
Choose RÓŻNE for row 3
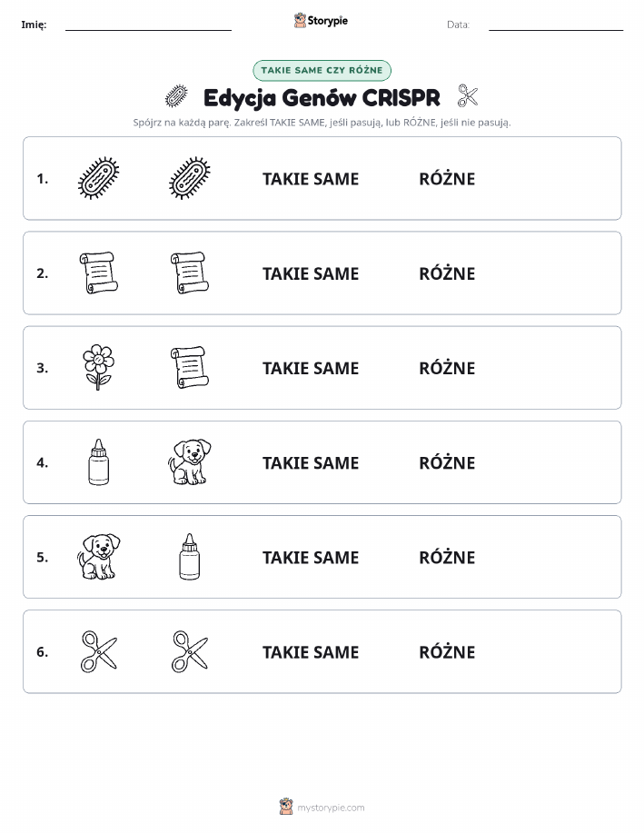tap(447, 368)
